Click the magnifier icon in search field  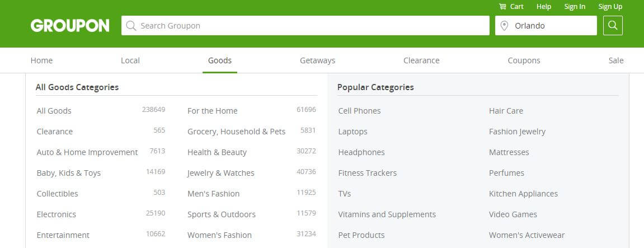tap(131, 26)
